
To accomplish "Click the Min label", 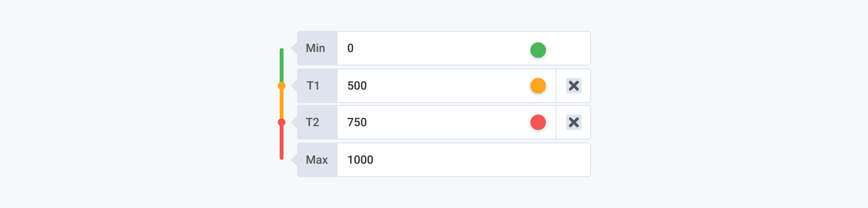I will pyautogui.click(x=316, y=48).
